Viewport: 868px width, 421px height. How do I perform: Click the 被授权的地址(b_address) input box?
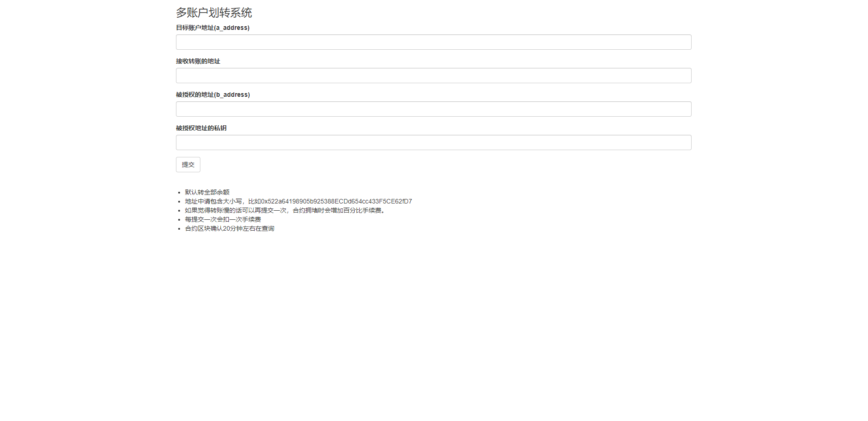pyautogui.click(x=433, y=109)
